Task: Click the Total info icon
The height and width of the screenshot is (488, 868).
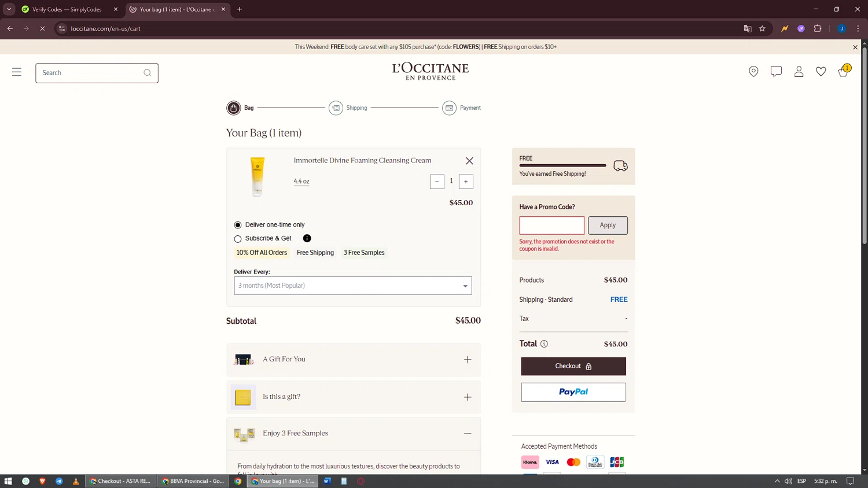Action: click(544, 344)
